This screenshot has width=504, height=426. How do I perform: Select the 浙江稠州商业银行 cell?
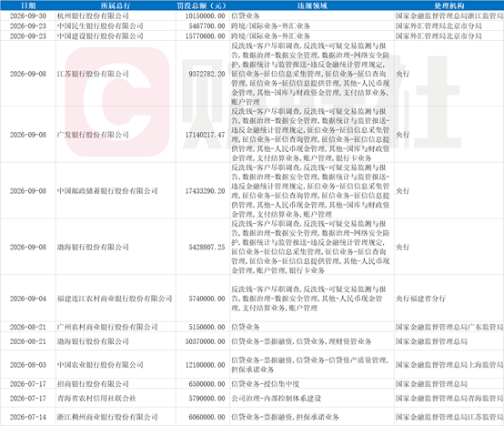[116, 417]
